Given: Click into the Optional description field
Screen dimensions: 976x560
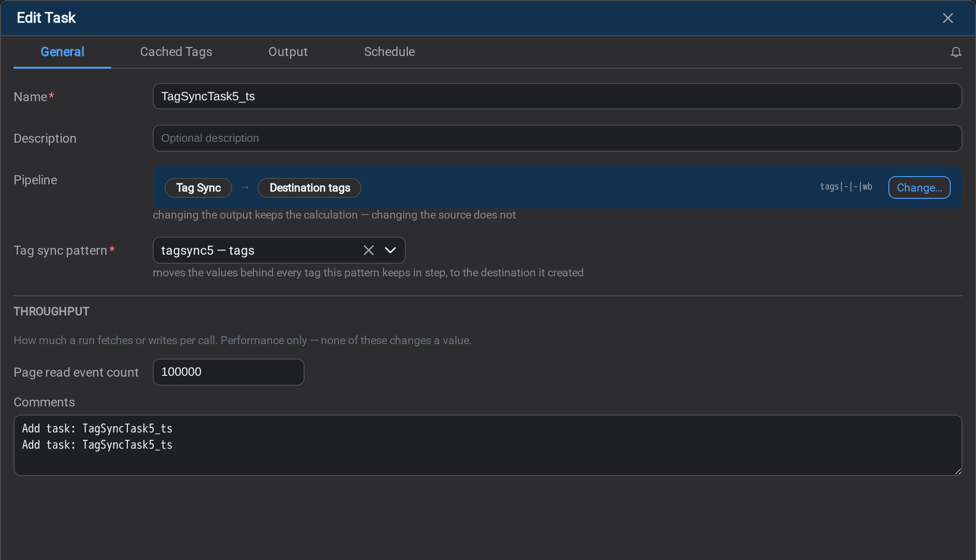Looking at the screenshot, I should (557, 138).
